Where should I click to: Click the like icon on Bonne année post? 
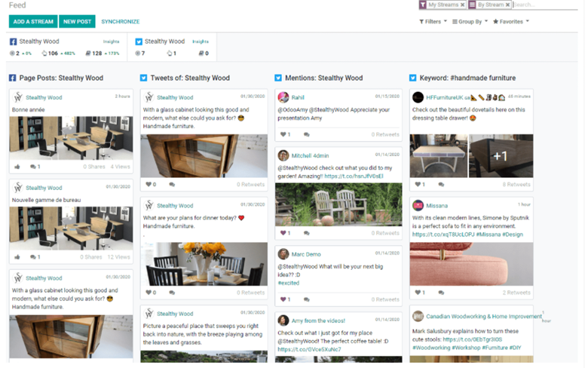[17, 167]
